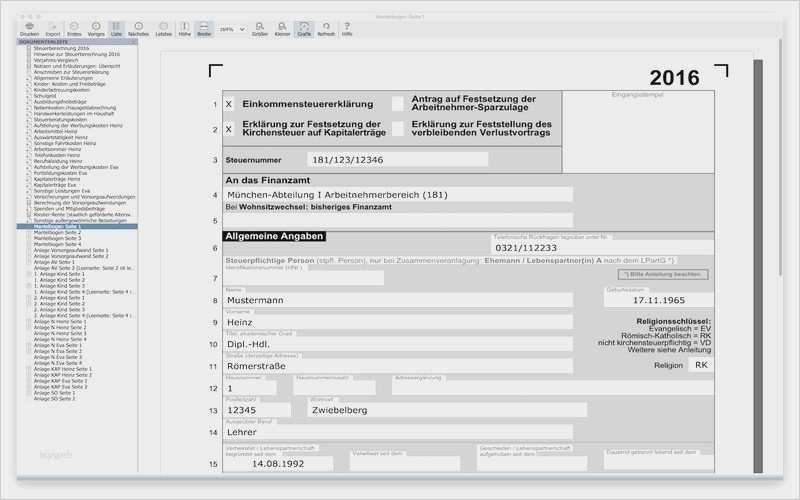Click the birth date field 17.11.1965
The image size is (800, 500).
coord(659,300)
